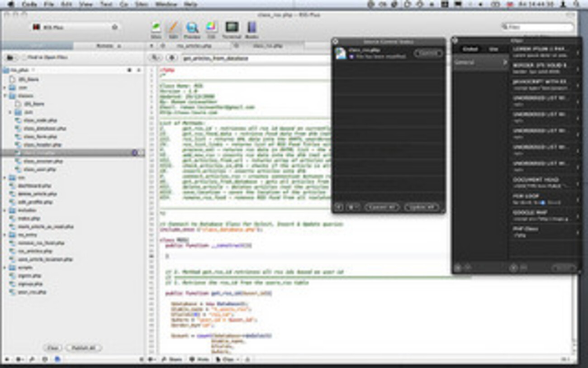Screen dimensions: 588x368
Task: Click the Publish All button
Action: click(x=84, y=348)
